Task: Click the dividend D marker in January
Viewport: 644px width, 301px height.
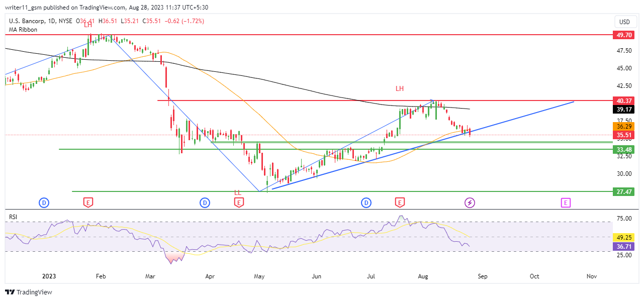Action: click(44, 203)
